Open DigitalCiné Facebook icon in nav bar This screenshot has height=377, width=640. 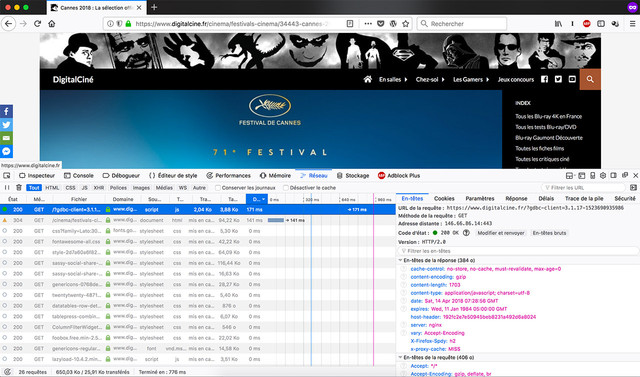click(544, 79)
